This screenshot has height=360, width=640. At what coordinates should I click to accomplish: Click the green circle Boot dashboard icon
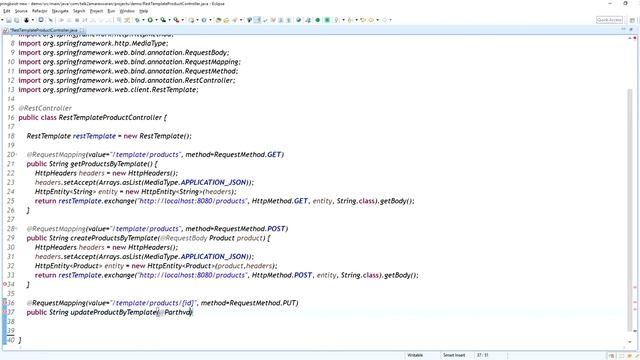point(318,20)
